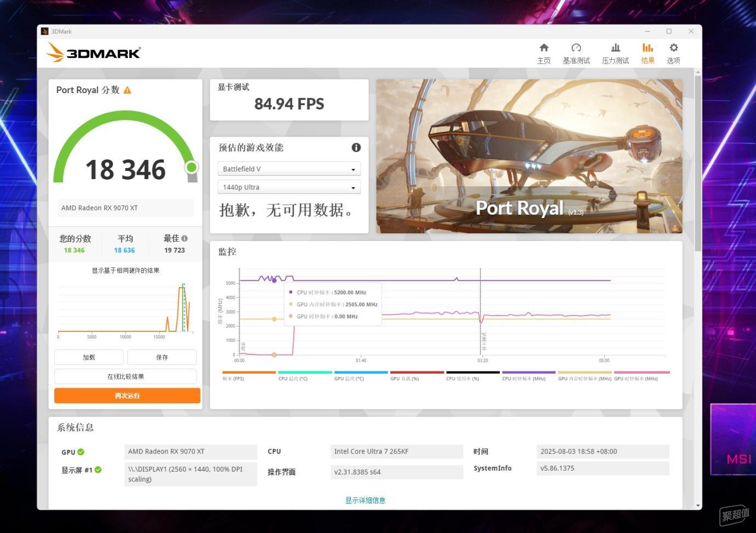Click 在线比较结果 compare online button
This screenshot has width=756, height=533.
coord(126,376)
